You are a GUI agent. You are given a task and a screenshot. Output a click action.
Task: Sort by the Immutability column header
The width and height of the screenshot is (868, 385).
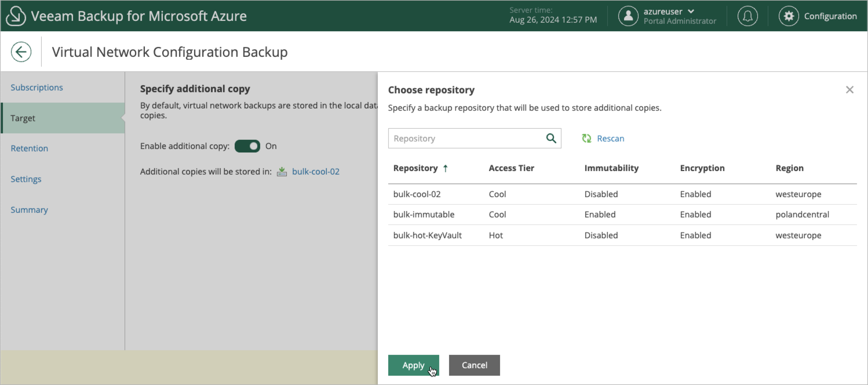(611, 168)
